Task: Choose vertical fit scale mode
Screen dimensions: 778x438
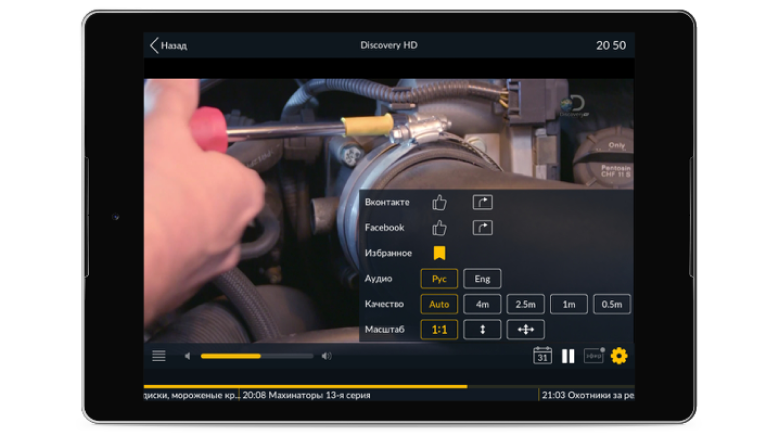Action: [482, 329]
